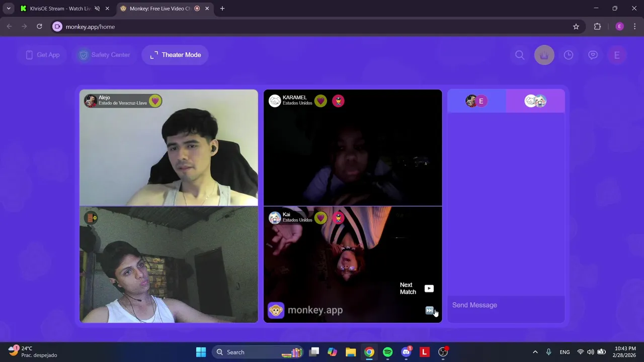Click the monkey.app/home address bar
This screenshot has height=362, width=644.
click(x=317, y=27)
